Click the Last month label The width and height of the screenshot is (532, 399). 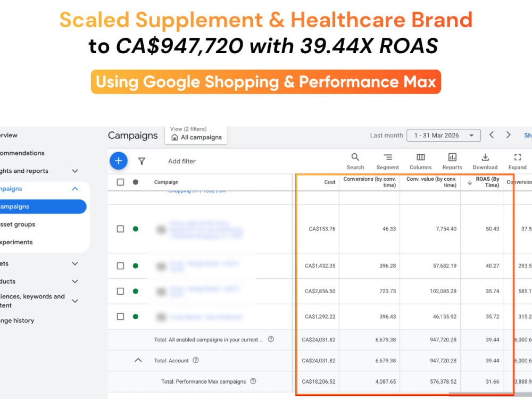(x=386, y=135)
